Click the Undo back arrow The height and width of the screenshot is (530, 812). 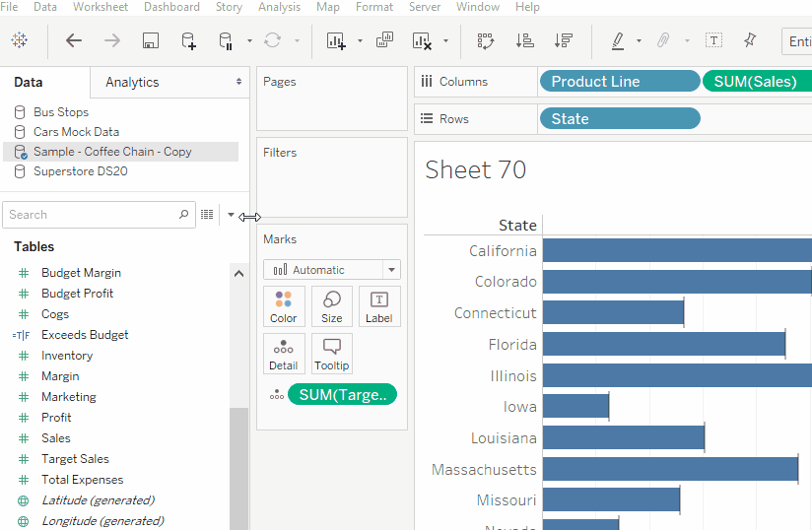point(74,40)
